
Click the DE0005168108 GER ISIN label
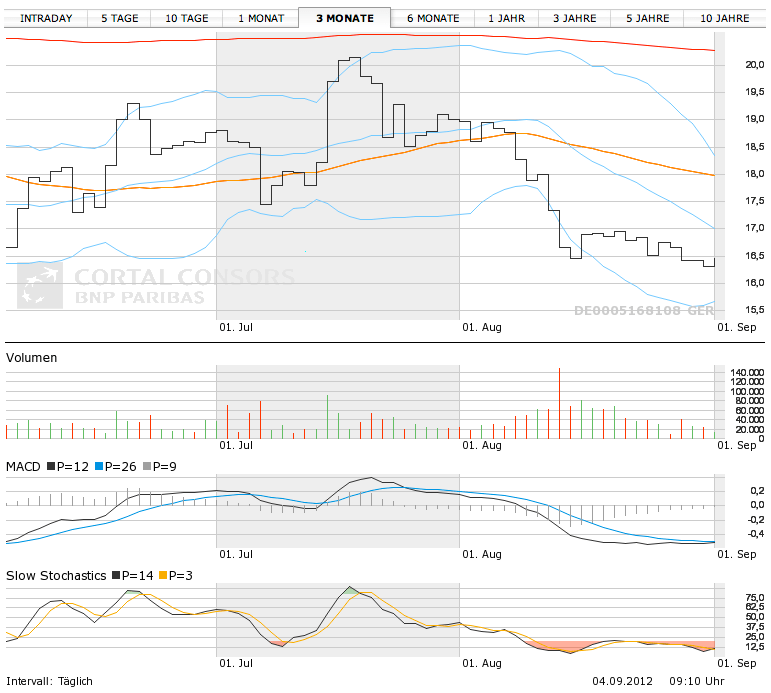pyautogui.click(x=643, y=310)
